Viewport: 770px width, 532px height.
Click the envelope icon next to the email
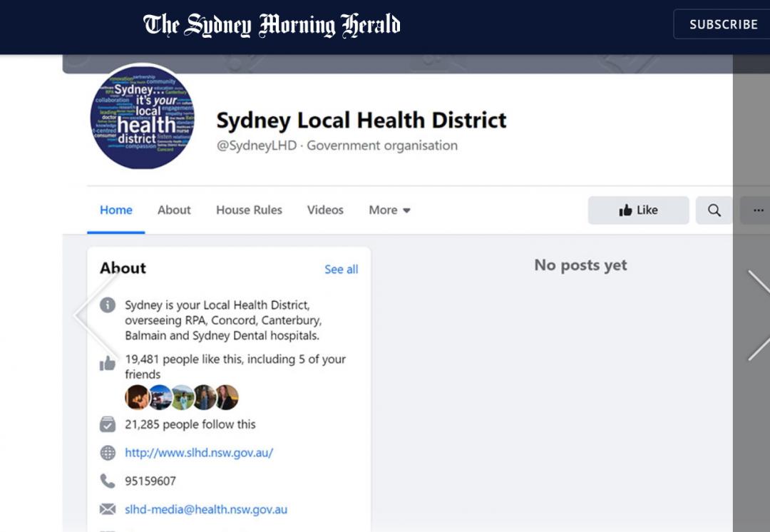point(108,509)
